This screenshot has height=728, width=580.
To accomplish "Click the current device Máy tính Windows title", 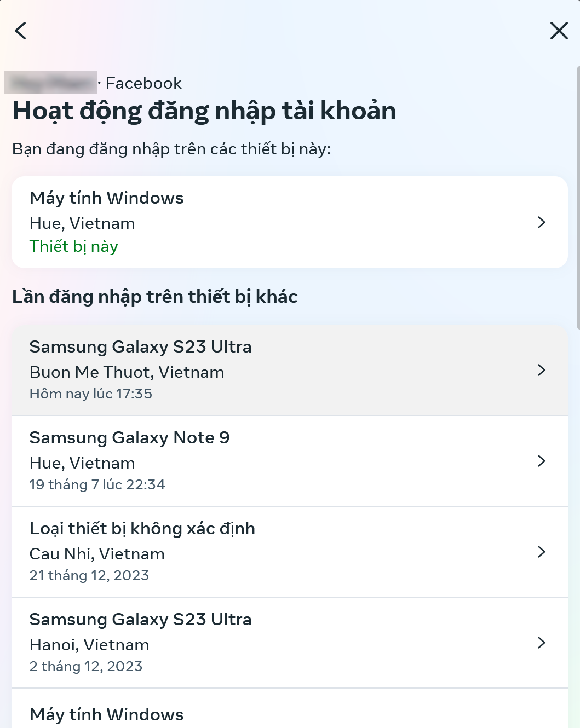I will click(107, 198).
